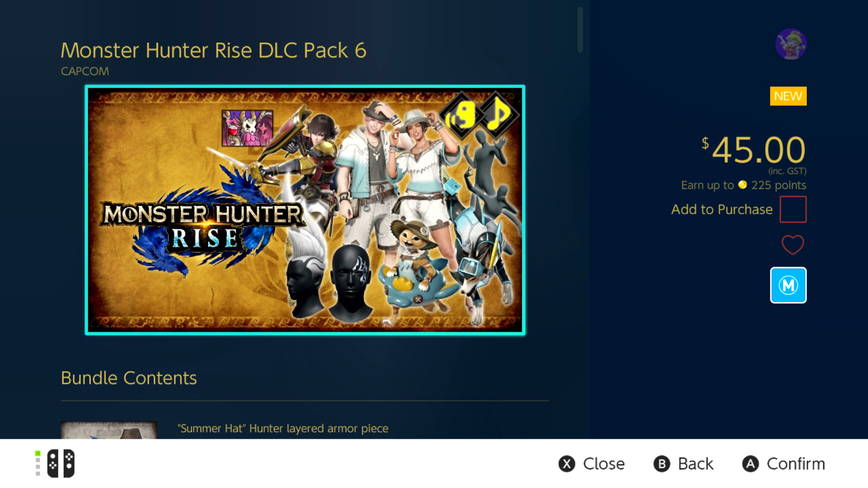The height and width of the screenshot is (488, 868).
Task: Click the A button icon for Confirm
Action: click(x=750, y=464)
